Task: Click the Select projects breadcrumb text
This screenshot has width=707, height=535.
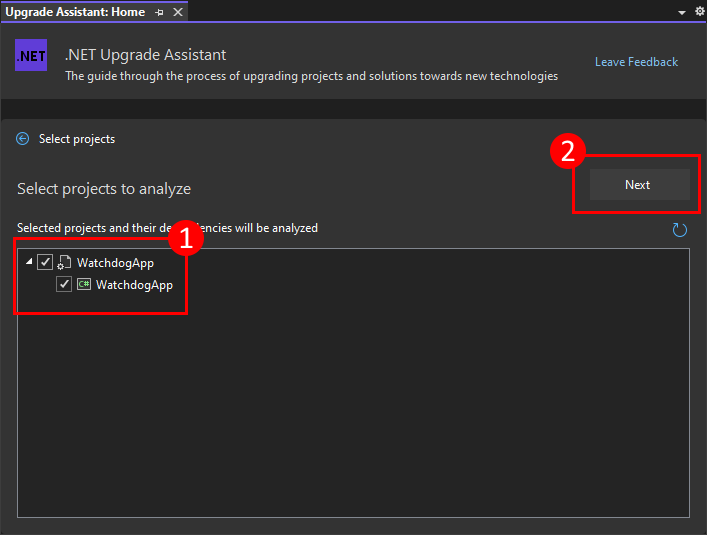Action: click(x=77, y=139)
